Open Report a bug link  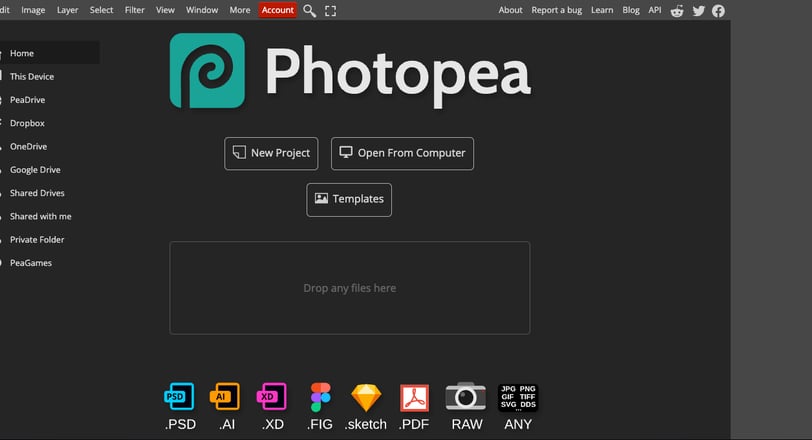[557, 10]
